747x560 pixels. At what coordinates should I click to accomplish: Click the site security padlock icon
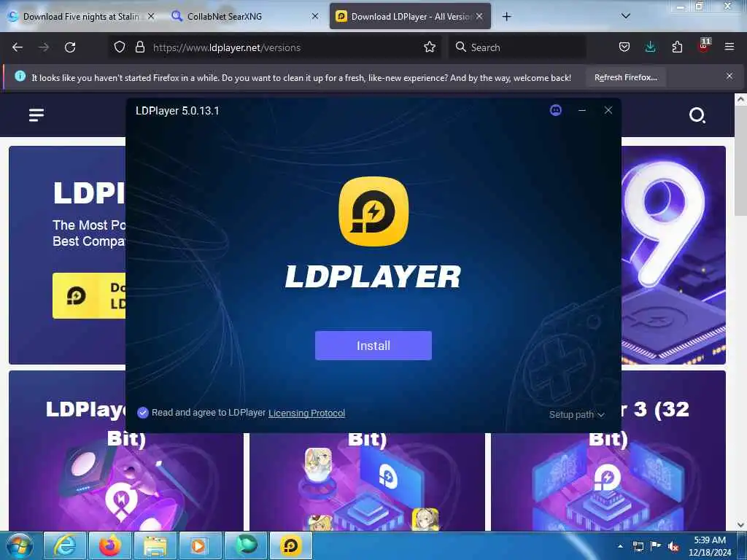pos(139,47)
